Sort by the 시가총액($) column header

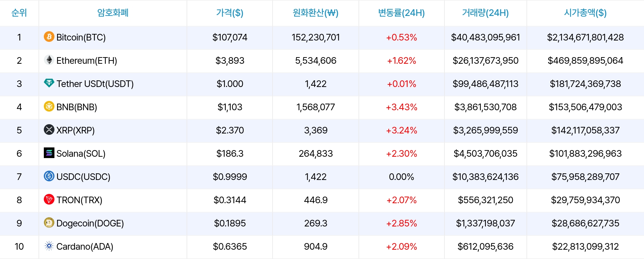585,13
